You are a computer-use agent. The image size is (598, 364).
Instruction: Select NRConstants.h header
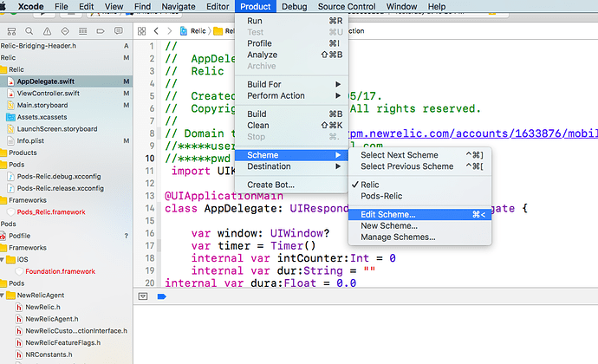49,354
